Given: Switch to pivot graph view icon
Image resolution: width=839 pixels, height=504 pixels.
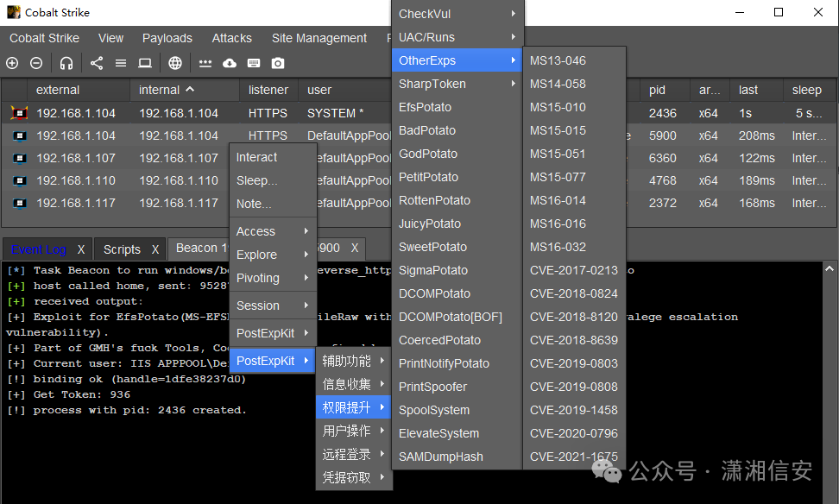Looking at the screenshot, I should (x=97, y=63).
